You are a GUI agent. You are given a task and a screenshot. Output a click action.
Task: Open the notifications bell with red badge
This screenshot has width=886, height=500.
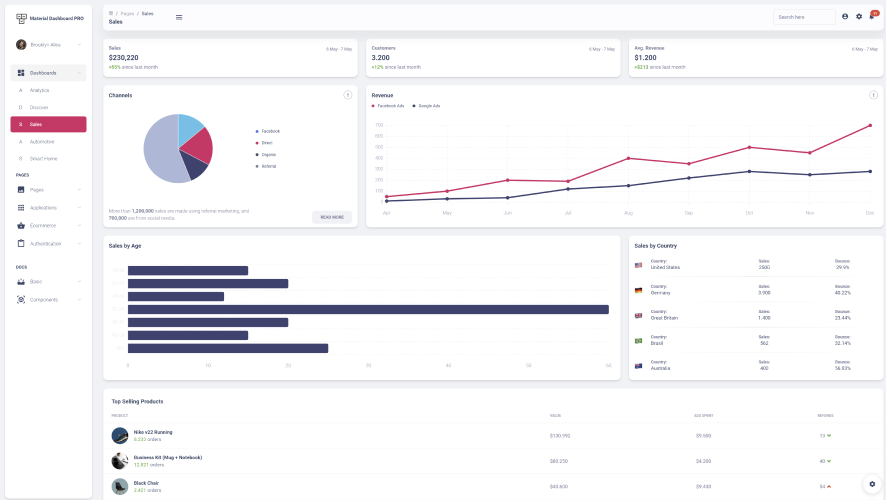click(x=872, y=16)
